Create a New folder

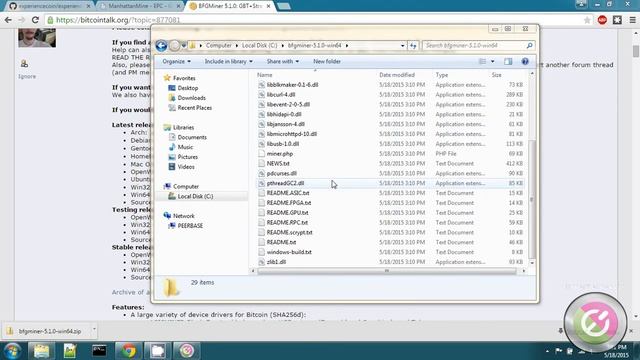(327, 61)
